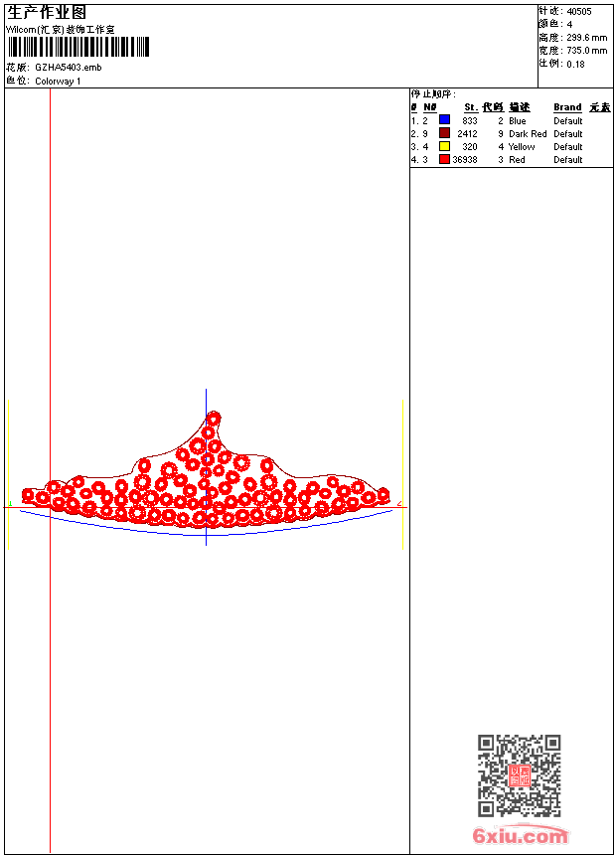Click the 描述 column header
Screen dimensions: 616x855
[520, 107]
